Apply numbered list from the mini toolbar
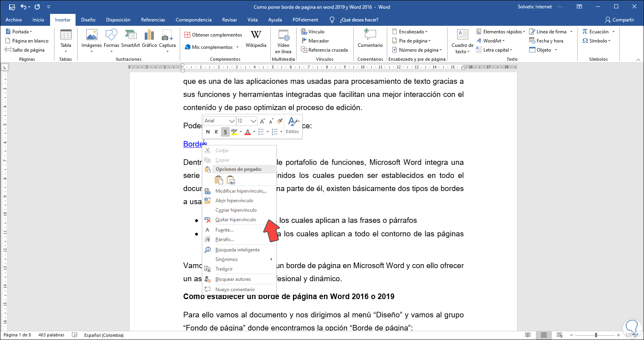Image resolution: width=644 pixels, height=340 pixels. tap(275, 132)
